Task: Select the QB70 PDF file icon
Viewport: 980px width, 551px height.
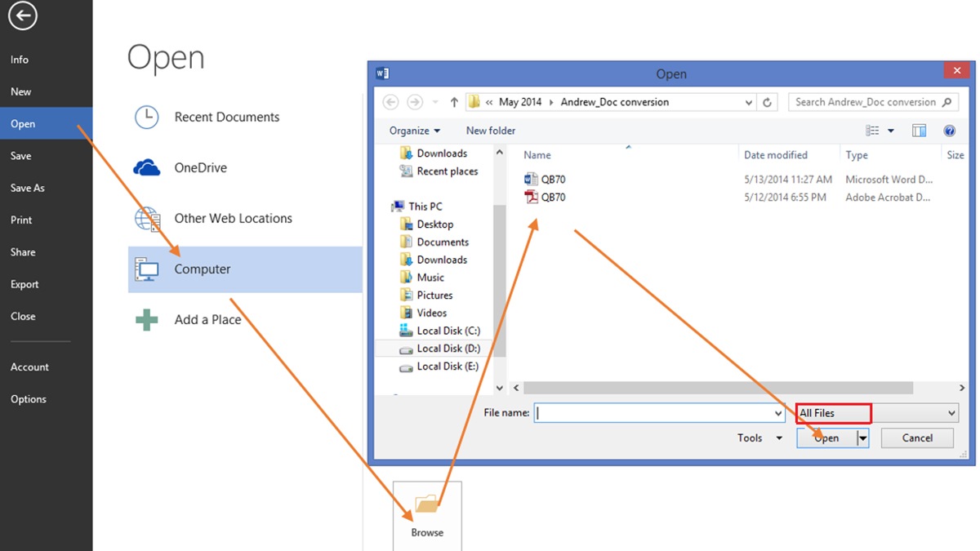Action: point(531,197)
